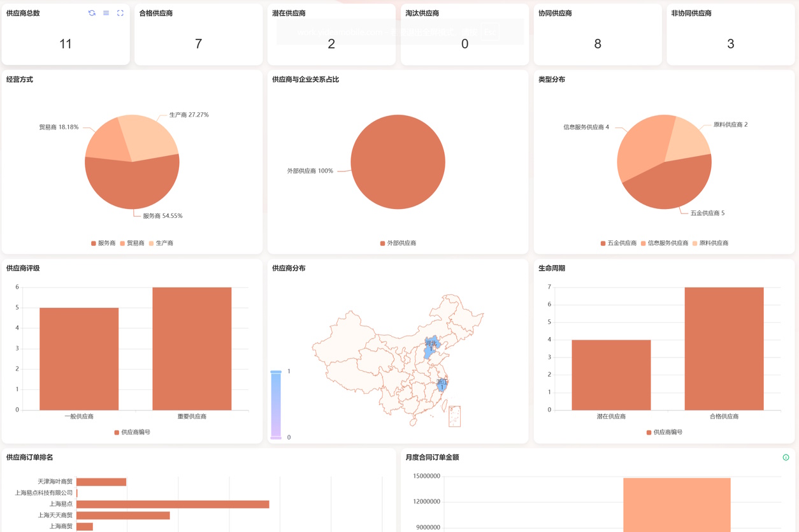Screen dimensions: 799x532
Task: Toggle 供应商编号 legend under 供应商评级 chart
Action: point(133,433)
